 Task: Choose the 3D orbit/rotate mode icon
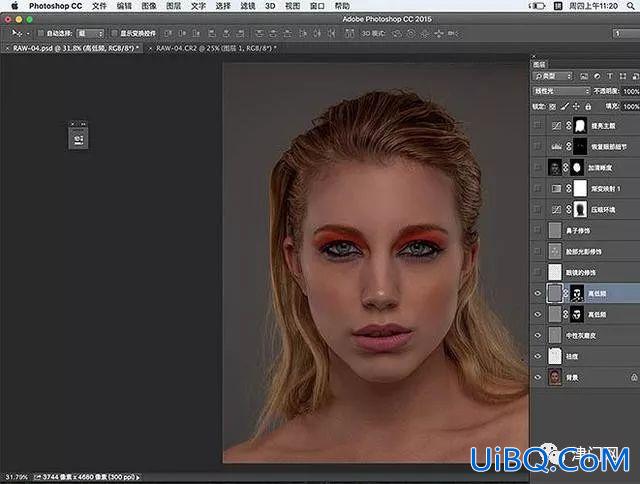click(397, 33)
